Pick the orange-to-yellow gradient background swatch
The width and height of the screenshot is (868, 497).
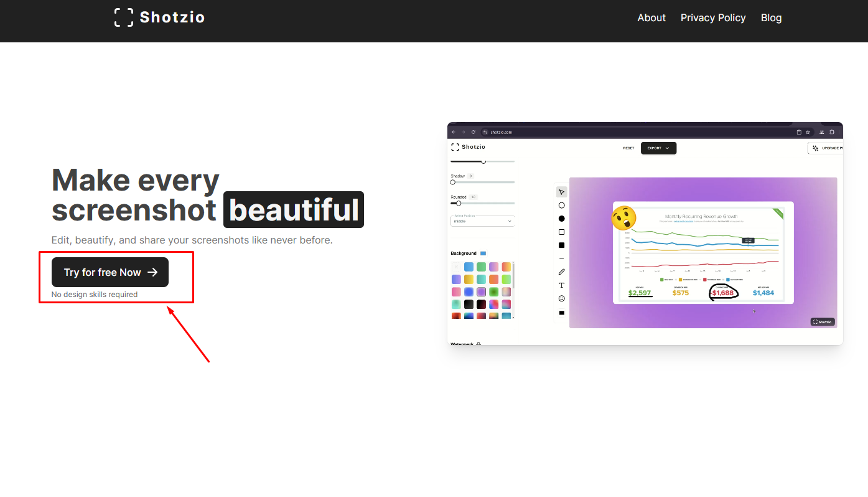(506, 267)
